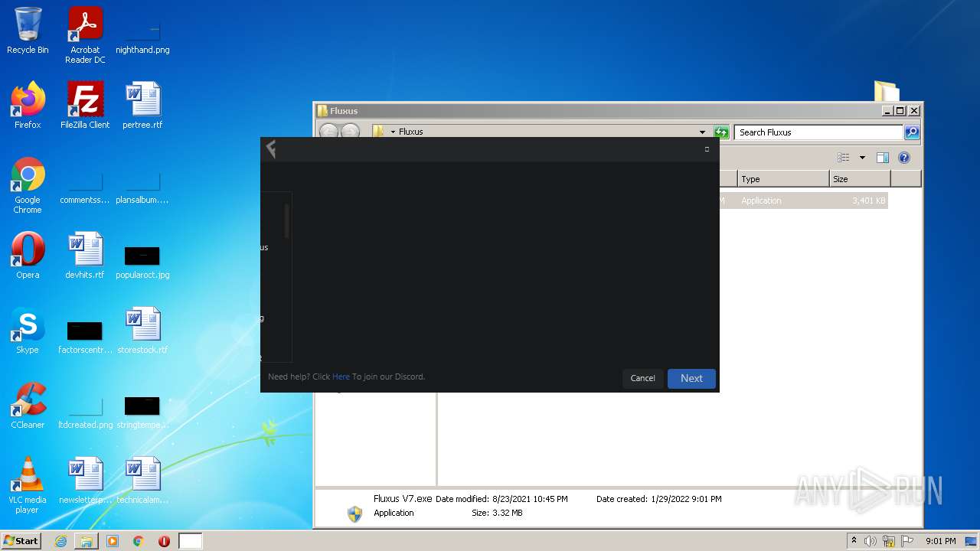Open the network tray icon
Viewport: 980px width, 551px height.
(x=889, y=541)
